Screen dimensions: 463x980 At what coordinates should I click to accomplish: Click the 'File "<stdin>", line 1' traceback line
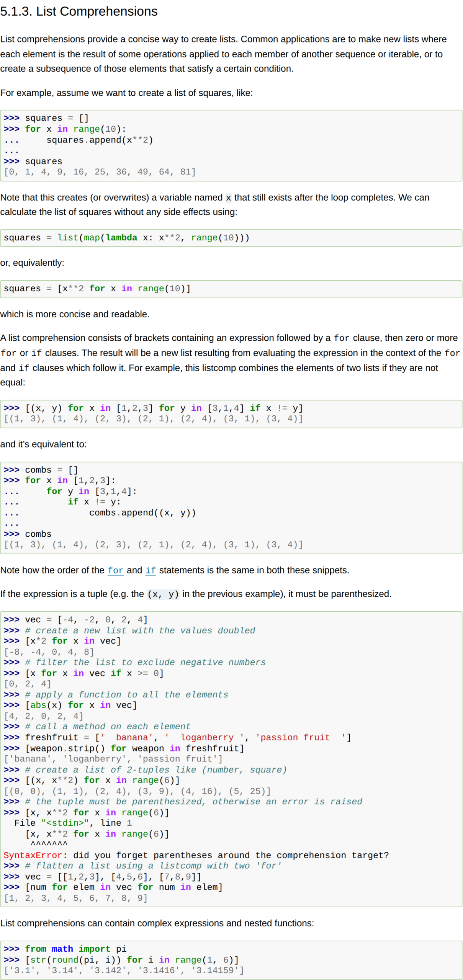[73, 823]
